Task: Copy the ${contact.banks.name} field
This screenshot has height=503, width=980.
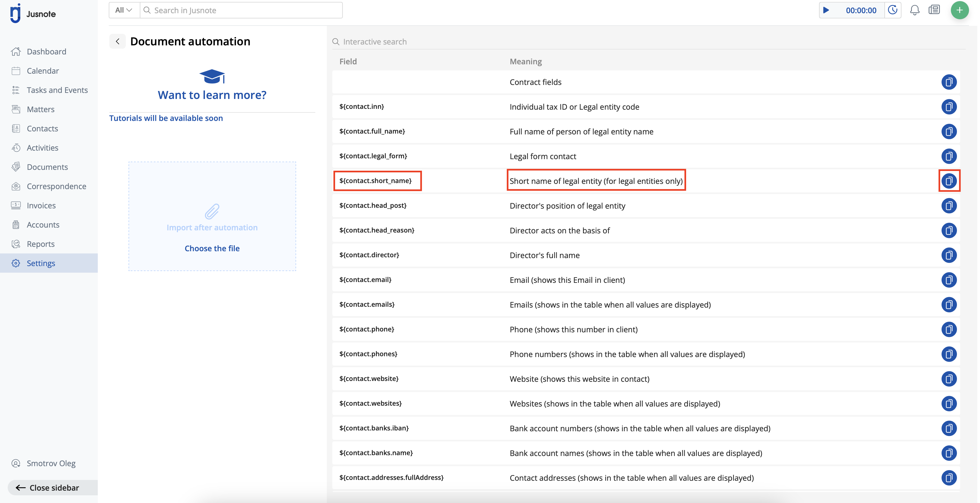Action: click(x=949, y=453)
